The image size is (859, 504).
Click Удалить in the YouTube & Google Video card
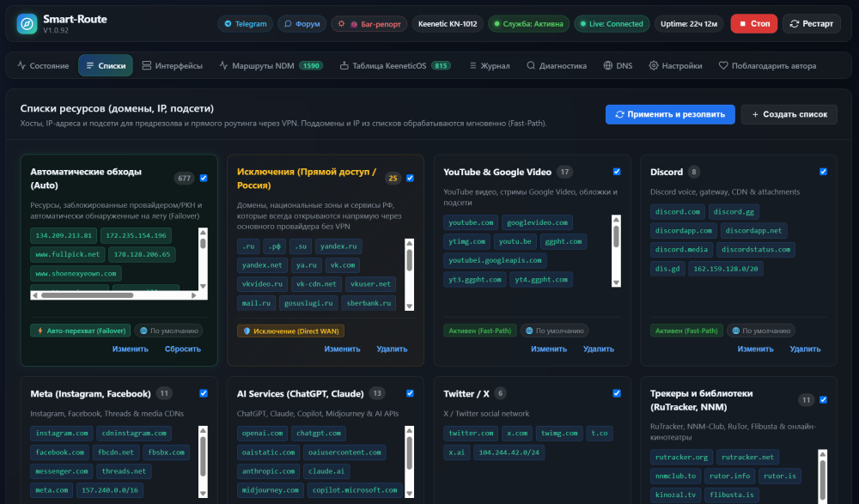598,349
